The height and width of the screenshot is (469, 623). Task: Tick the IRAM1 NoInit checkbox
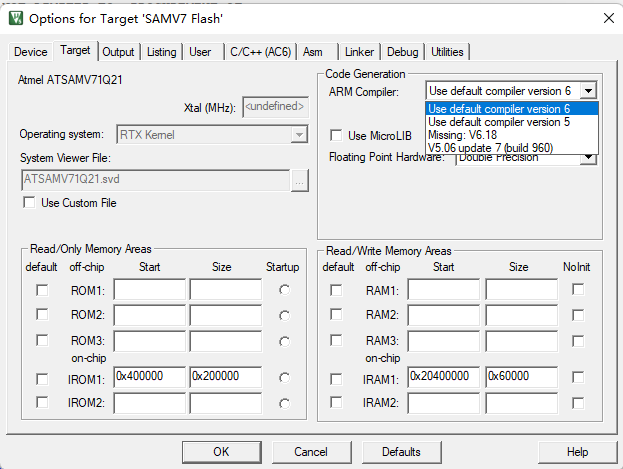[x=578, y=378]
